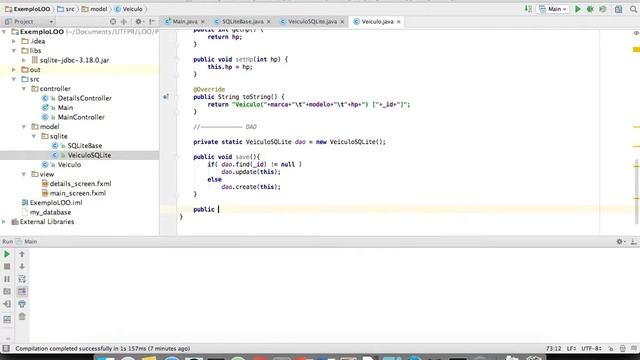
Task: Toggle soft-wrap in the Run console
Action: [22, 279]
